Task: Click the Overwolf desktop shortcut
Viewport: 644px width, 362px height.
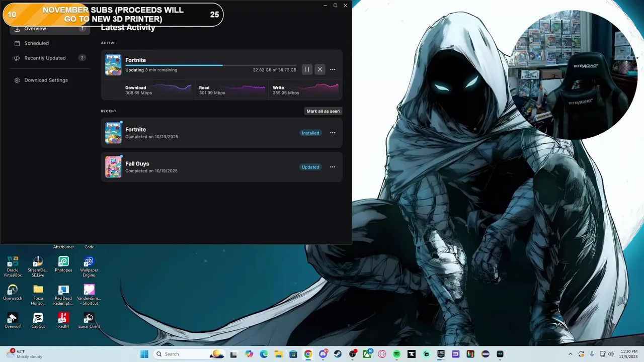Action: [13, 321]
